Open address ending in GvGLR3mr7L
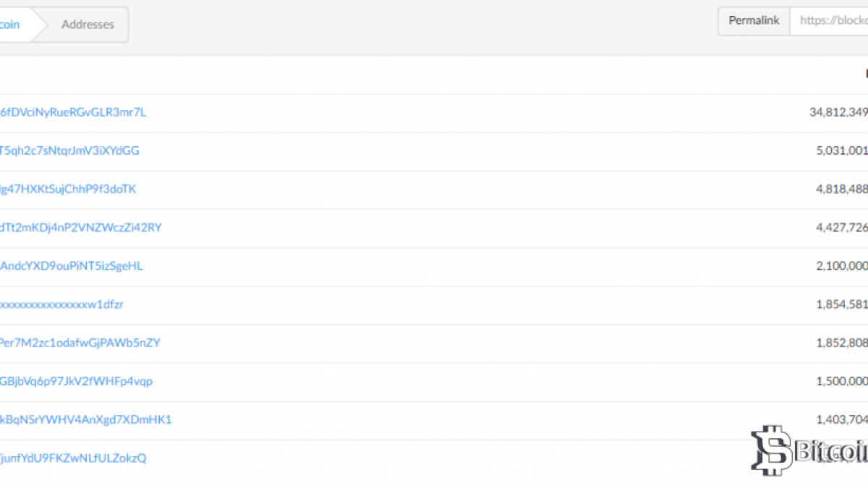868x488 pixels. (x=73, y=112)
